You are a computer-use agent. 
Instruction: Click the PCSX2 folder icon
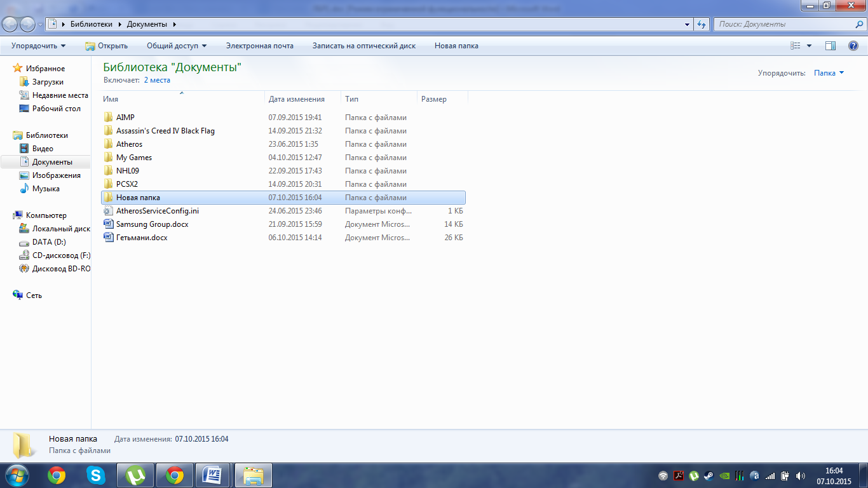coord(108,184)
